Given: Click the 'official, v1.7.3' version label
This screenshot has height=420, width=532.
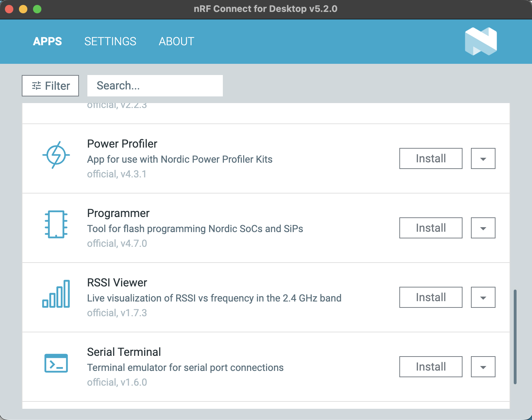Looking at the screenshot, I should [117, 313].
